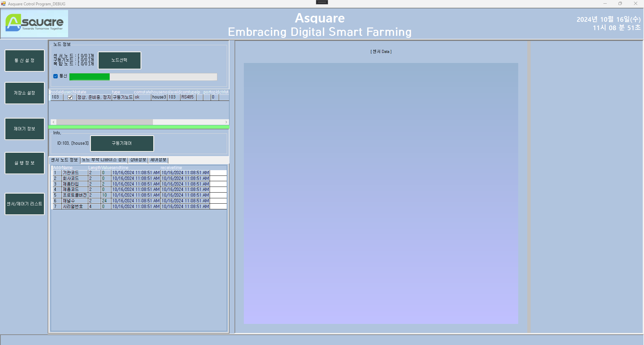The image size is (644, 345).
Task: Click the node grid horizontal scrollbar thumb
Action: click(105, 122)
